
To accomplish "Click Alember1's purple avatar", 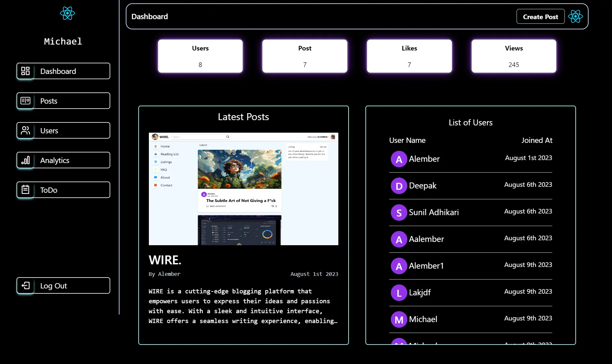I will coord(399,266).
